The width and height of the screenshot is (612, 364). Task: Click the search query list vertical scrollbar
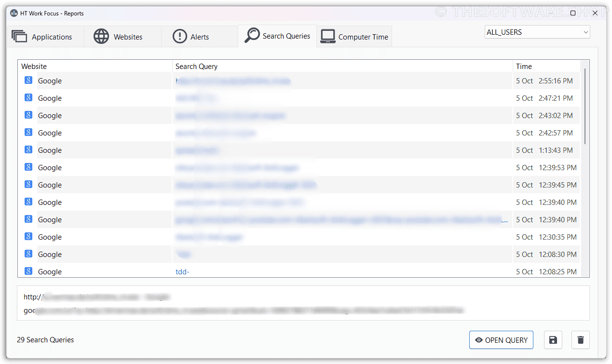point(585,106)
